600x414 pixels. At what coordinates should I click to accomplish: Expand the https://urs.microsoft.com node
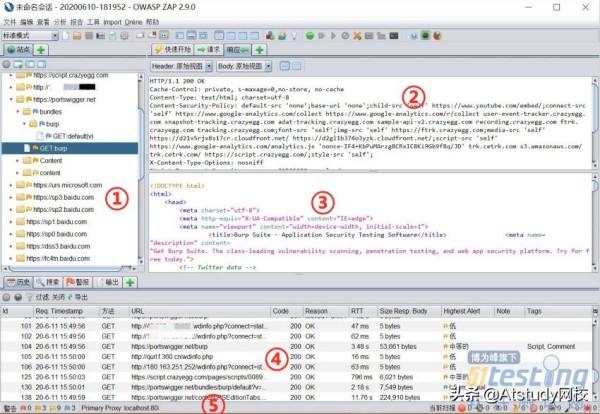[11, 185]
